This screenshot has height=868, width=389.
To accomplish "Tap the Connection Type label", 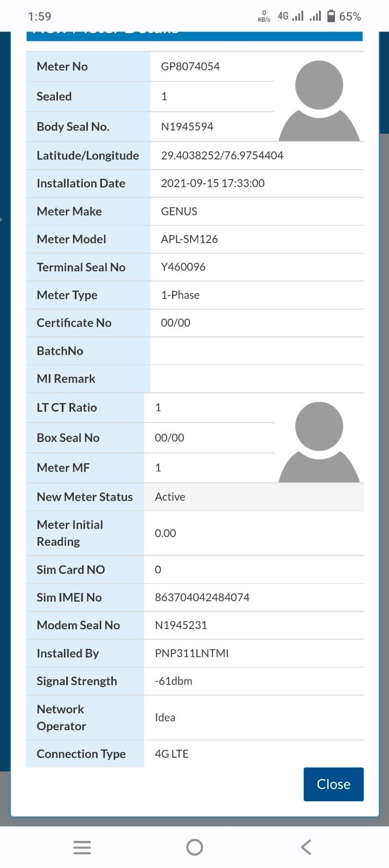I will (x=81, y=754).
